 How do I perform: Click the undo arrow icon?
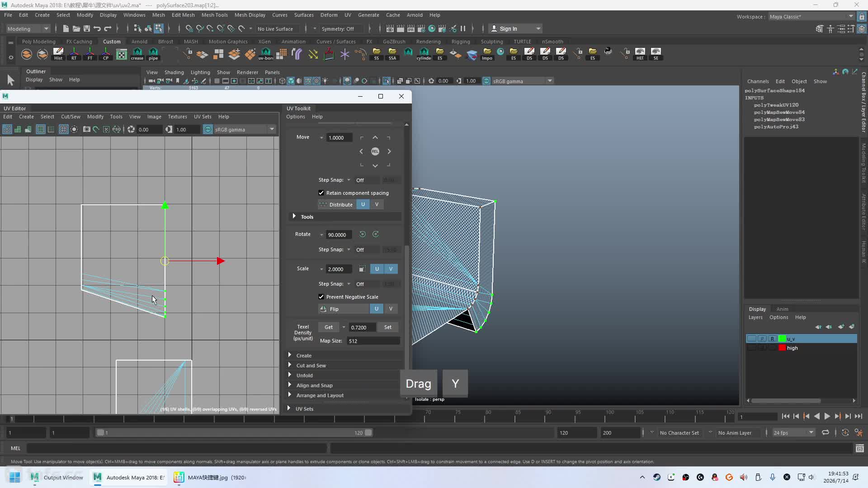pos(97,28)
